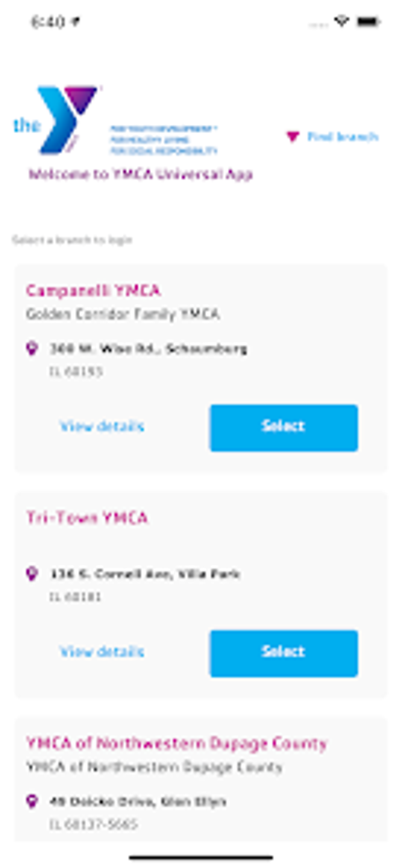Click the Northwestern Dupage County location pin
The image size is (402, 868).
pyautogui.click(x=32, y=801)
